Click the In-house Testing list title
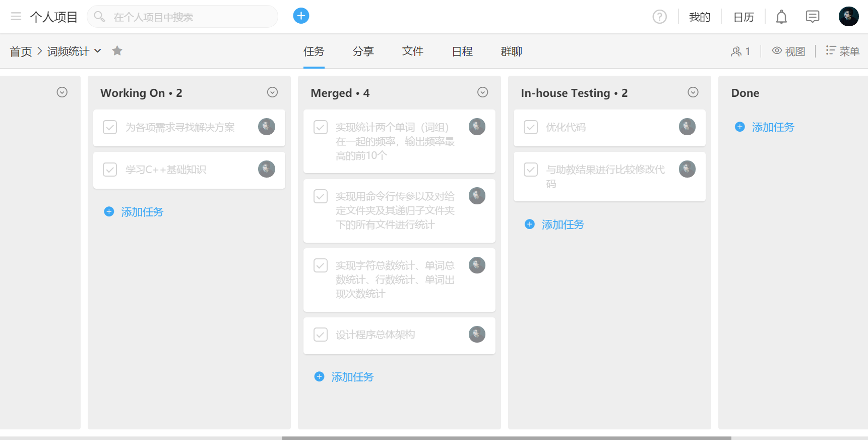 [x=574, y=93]
